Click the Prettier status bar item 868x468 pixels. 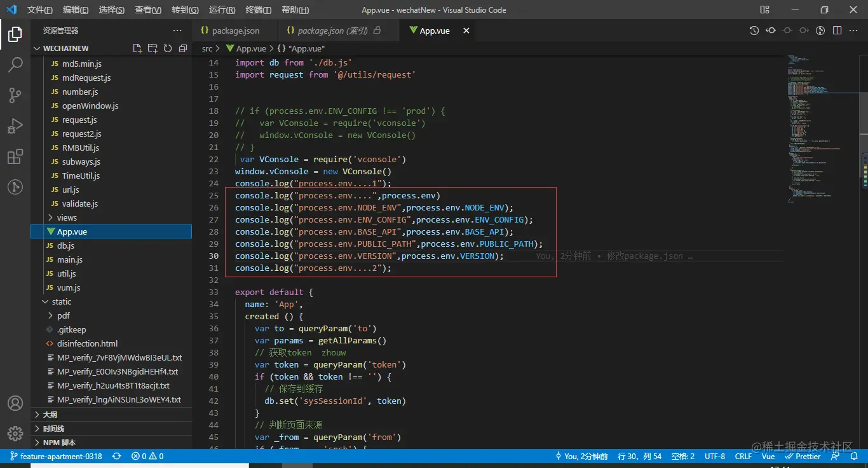(803, 456)
